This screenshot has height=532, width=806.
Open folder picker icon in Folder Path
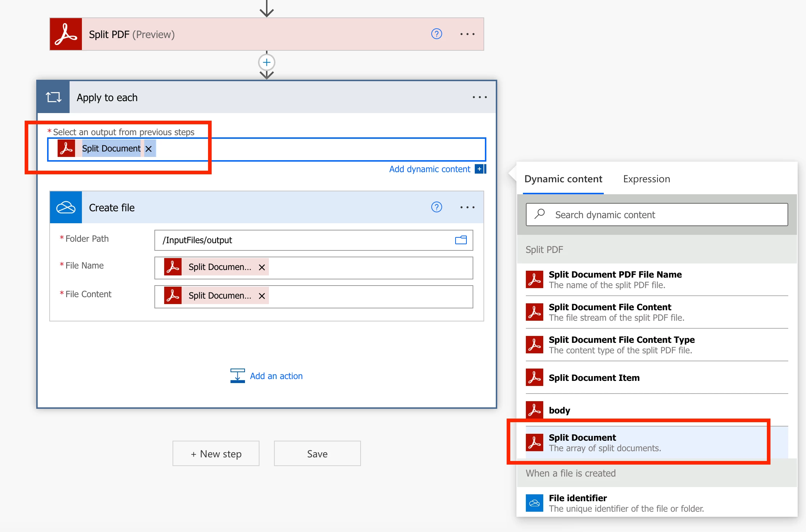pos(461,240)
